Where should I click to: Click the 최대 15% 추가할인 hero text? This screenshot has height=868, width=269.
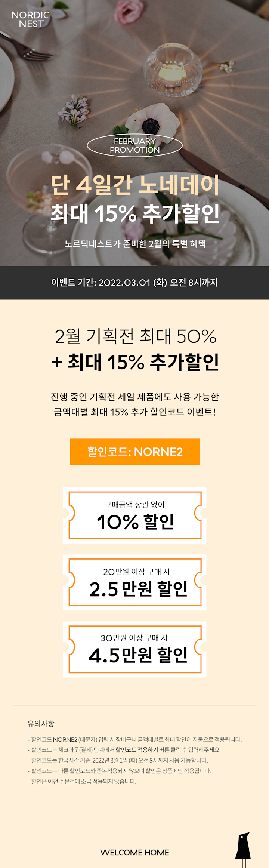coord(135,213)
